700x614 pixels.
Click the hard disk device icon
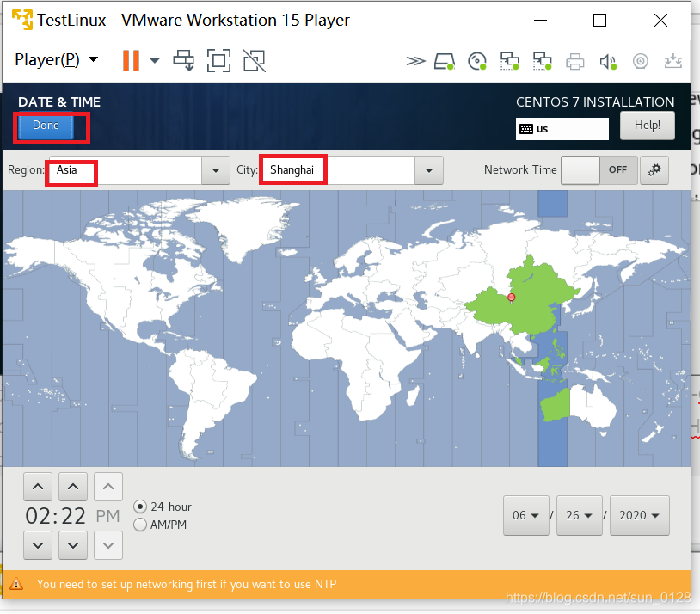tap(445, 61)
